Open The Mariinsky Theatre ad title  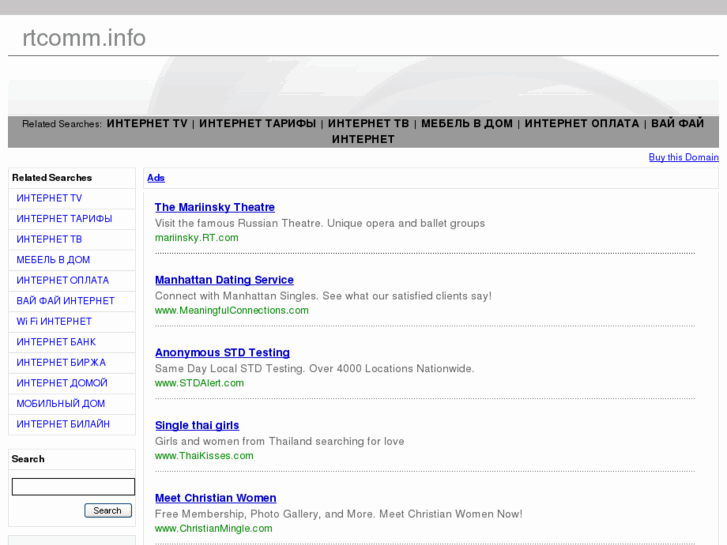(215, 207)
